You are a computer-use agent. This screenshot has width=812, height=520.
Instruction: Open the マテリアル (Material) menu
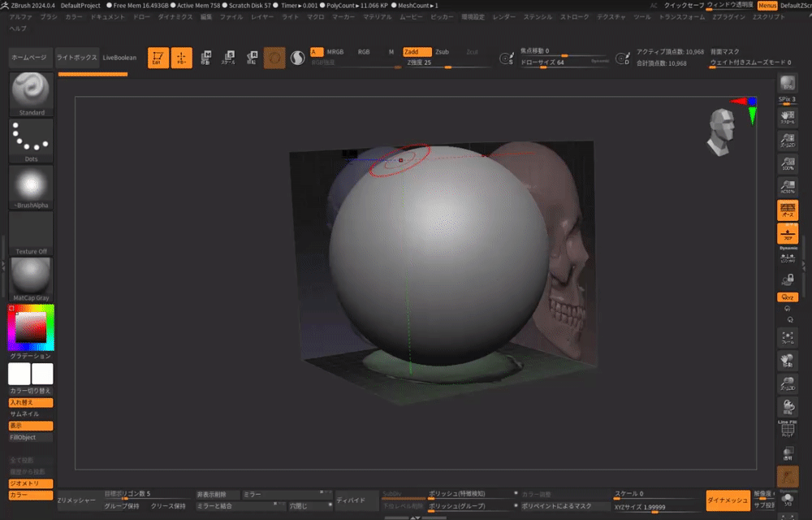coord(377,16)
